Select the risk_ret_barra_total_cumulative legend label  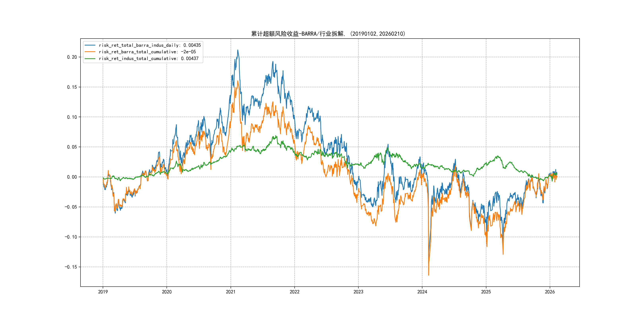click(x=147, y=52)
